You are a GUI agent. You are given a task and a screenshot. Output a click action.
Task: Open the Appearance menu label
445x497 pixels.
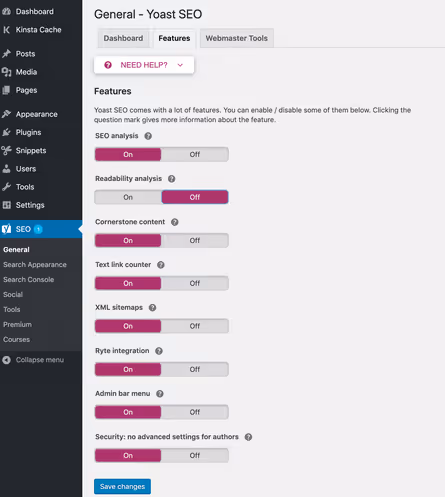click(37, 114)
